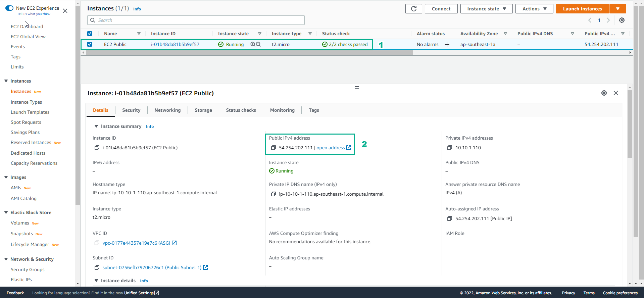644x298 pixels.
Task: Open instance detail panel settings gear
Action: point(604,93)
